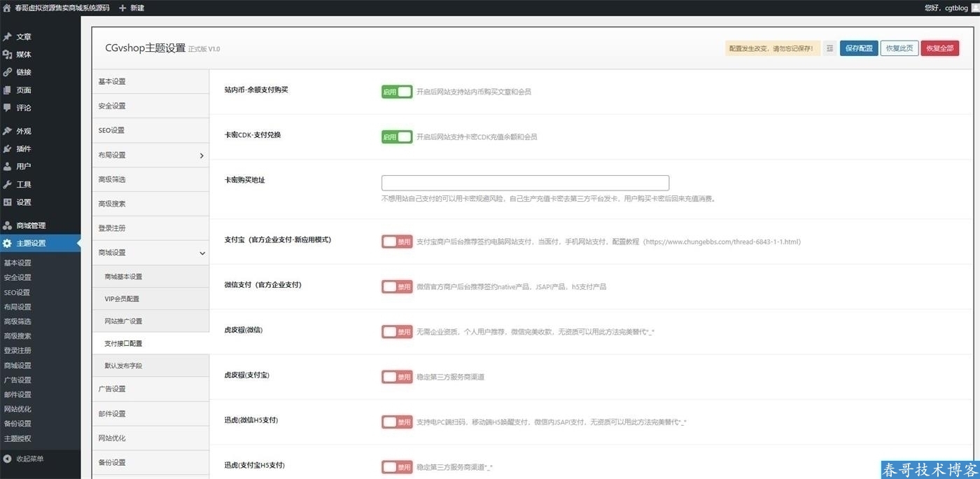This screenshot has width=980, height=479.
Task: Open Tools (工具) wrench icon
Action: [8, 184]
